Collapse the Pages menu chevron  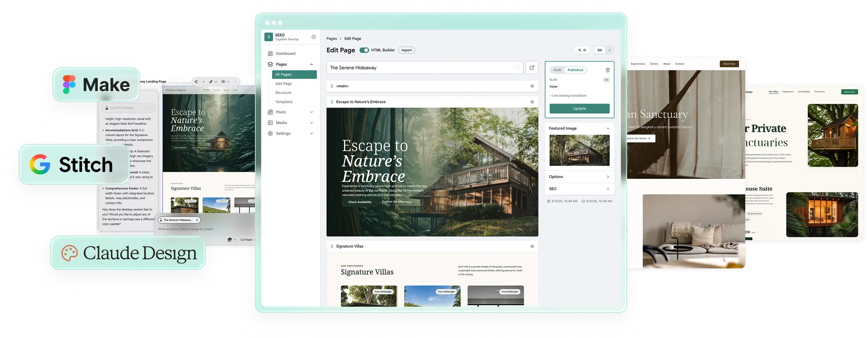312,64
